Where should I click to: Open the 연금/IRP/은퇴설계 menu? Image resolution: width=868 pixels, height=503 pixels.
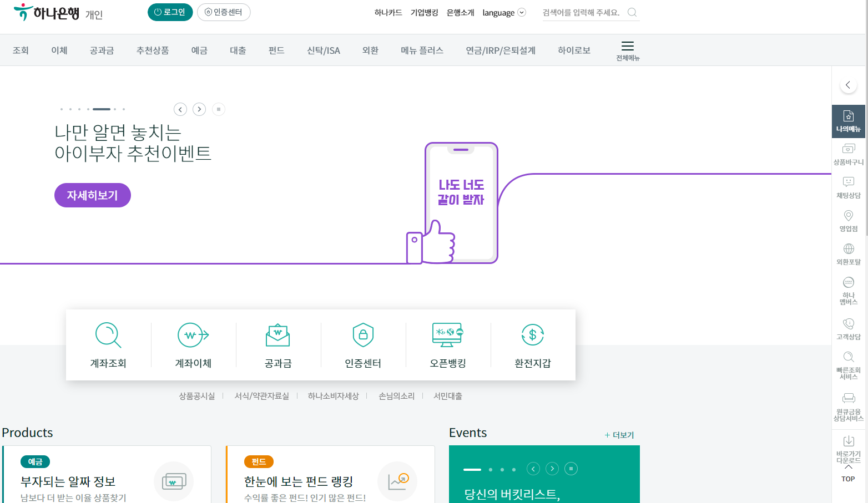(501, 50)
